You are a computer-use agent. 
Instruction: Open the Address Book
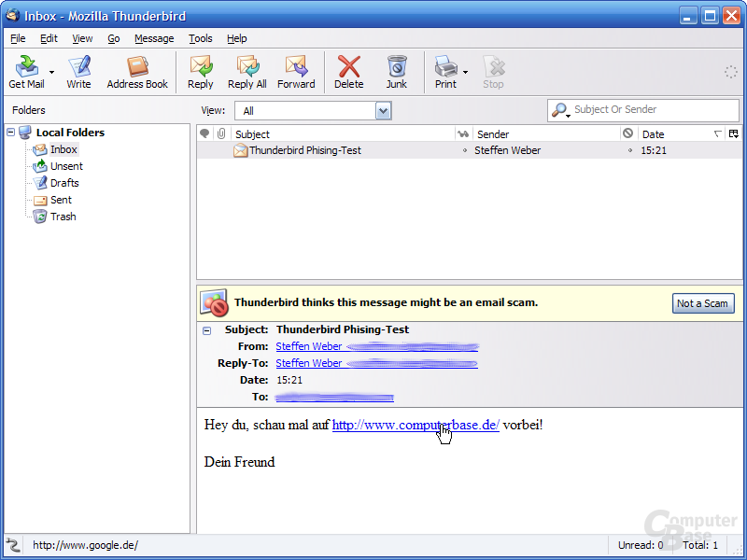(137, 72)
